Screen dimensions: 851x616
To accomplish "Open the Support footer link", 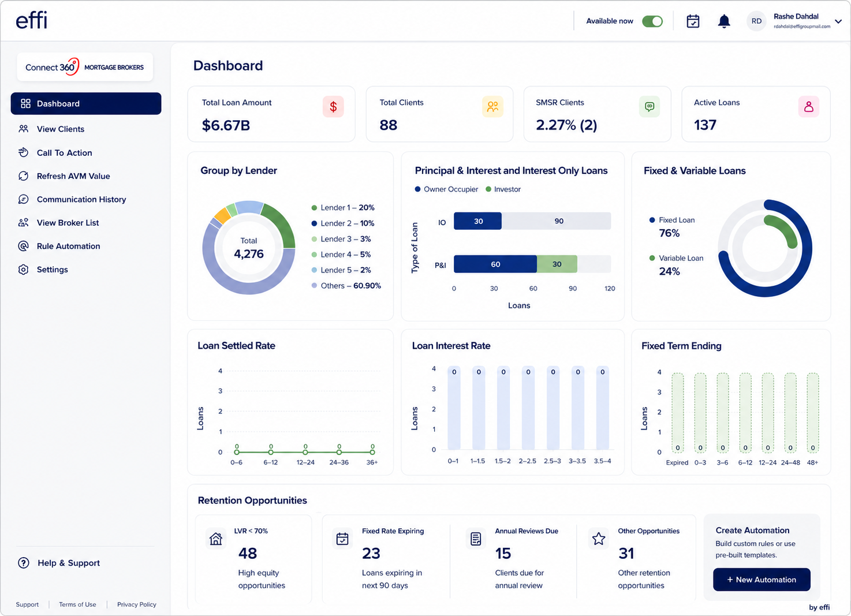I will tap(27, 604).
